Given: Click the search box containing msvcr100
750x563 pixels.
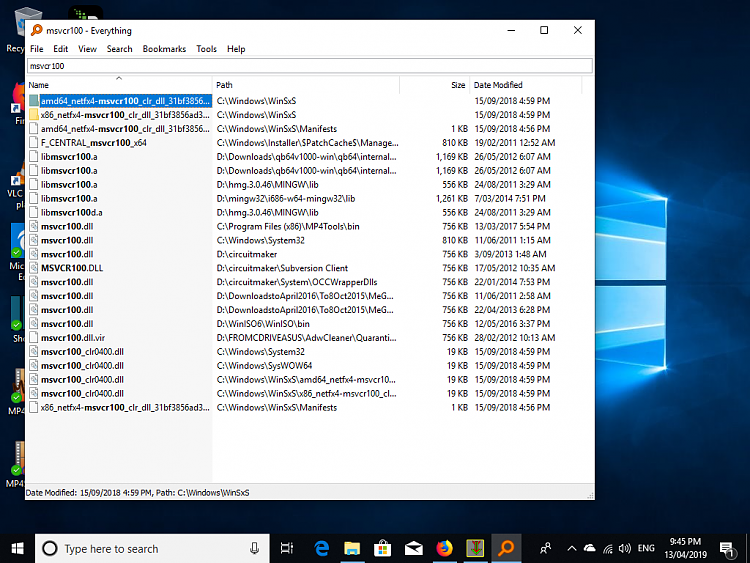Looking at the screenshot, I should 309,66.
